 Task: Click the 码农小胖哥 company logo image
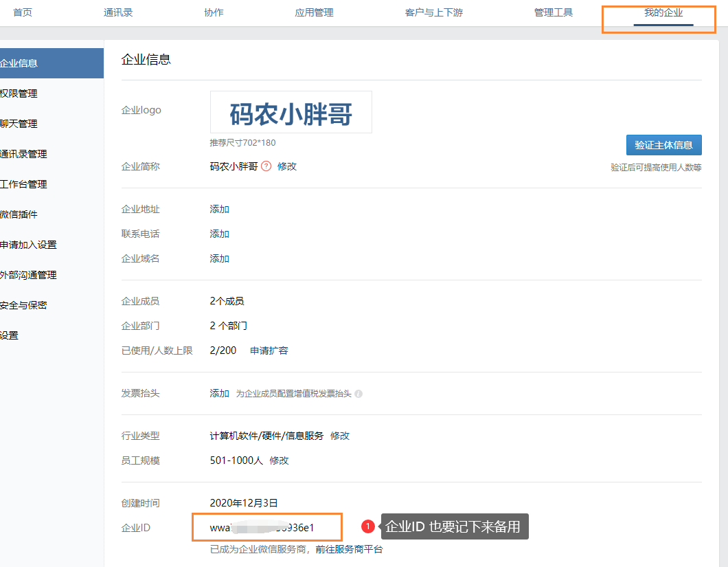(291, 112)
